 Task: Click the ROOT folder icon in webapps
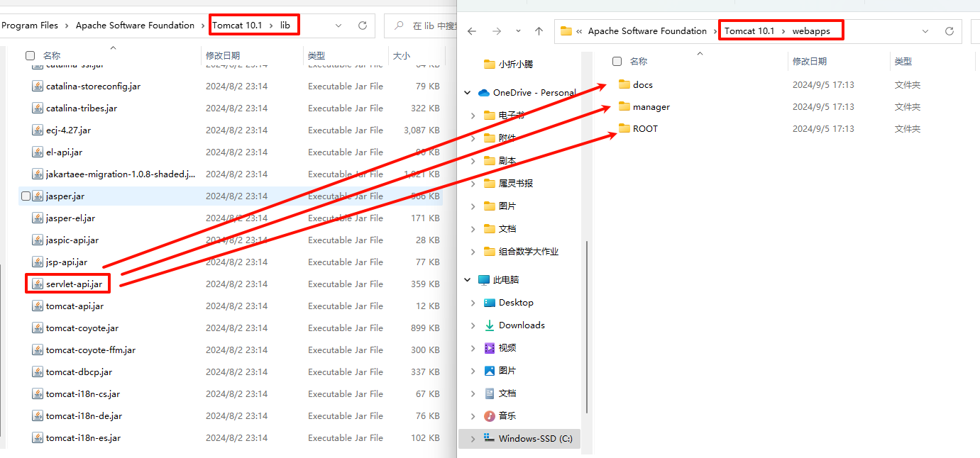click(x=624, y=128)
